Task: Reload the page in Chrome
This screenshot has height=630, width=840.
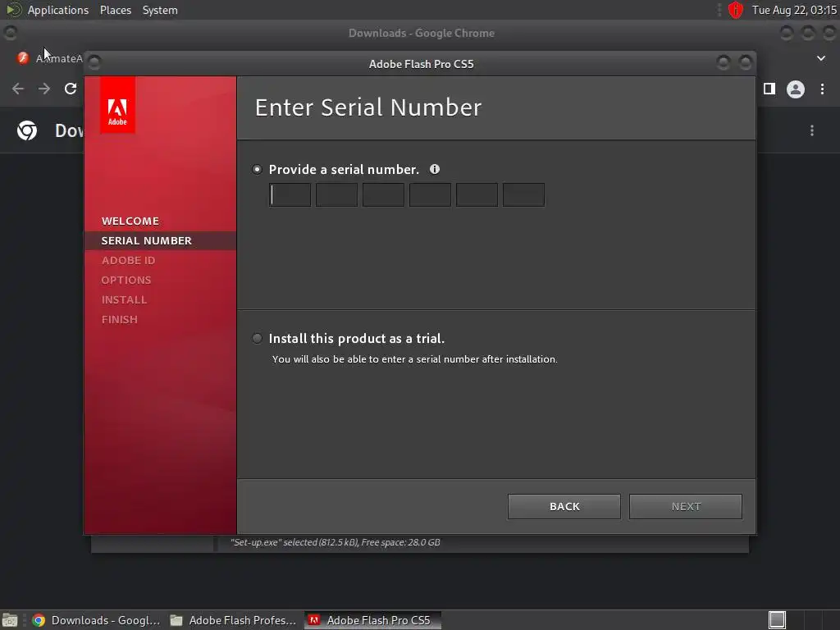Action: (x=71, y=89)
